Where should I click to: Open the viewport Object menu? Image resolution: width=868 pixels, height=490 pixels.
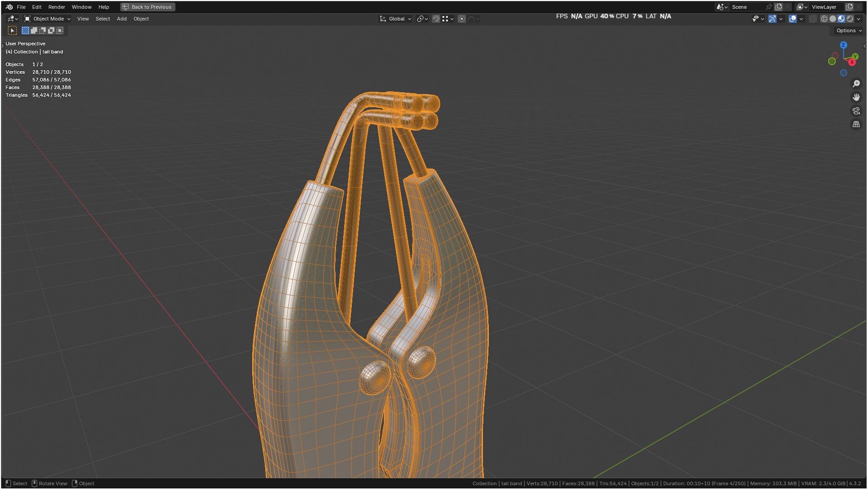point(141,19)
